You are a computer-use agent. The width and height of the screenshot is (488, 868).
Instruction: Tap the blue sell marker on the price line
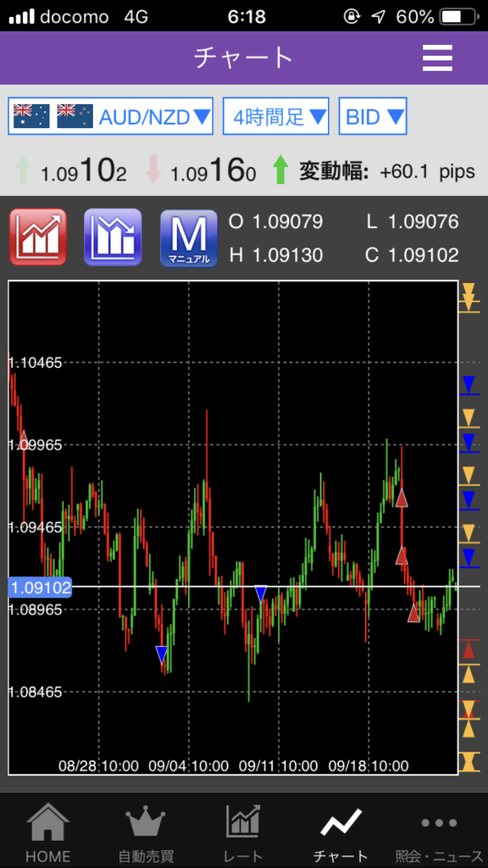click(261, 594)
